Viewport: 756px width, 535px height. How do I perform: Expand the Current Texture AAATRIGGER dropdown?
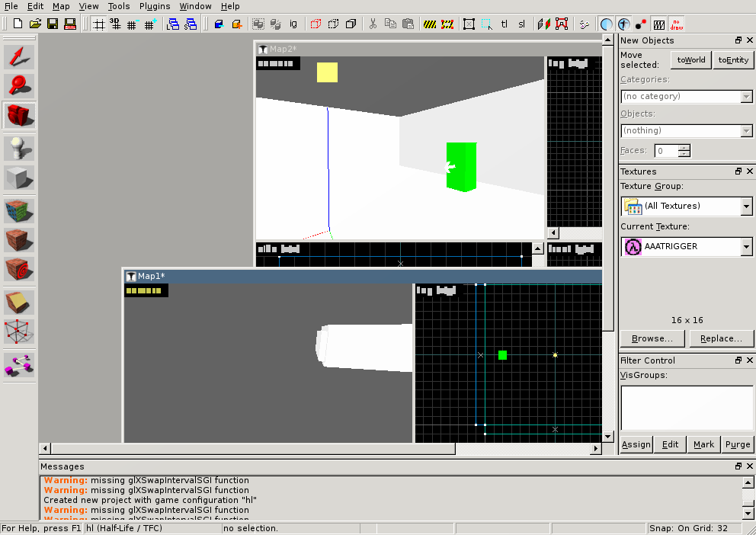coord(746,247)
